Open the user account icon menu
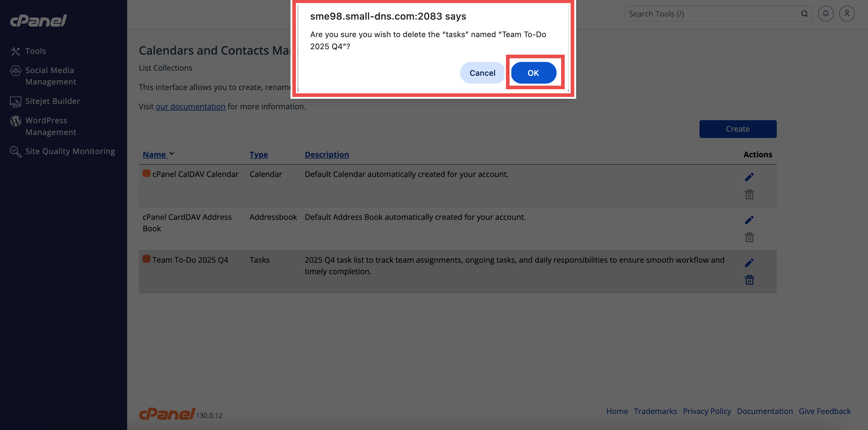This screenshot has width=868, height=430. click(847, 14)
